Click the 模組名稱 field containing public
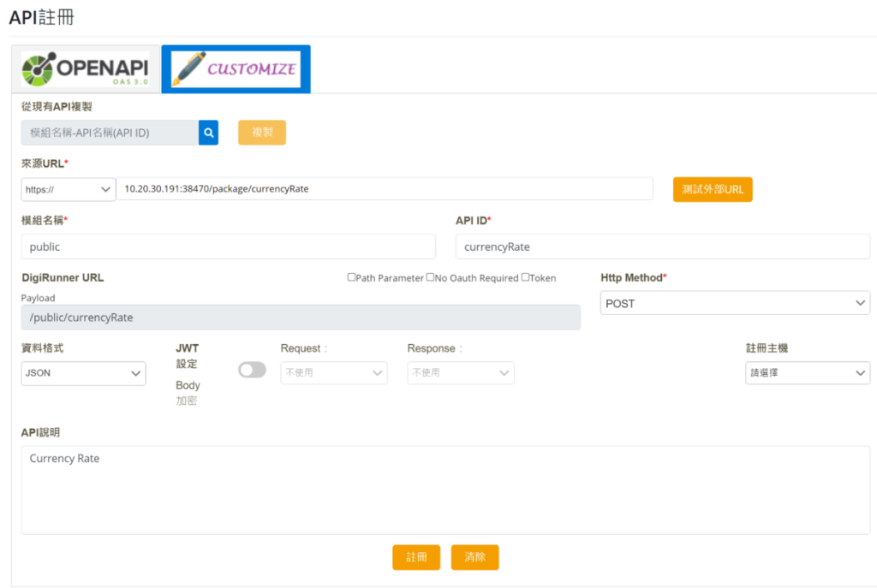Viewport: 877px width, 588px height. (x=226, y=246)
